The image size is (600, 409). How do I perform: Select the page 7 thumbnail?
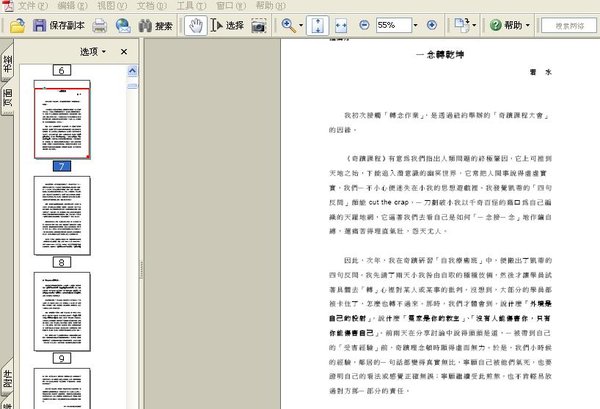tap(62, 119)
